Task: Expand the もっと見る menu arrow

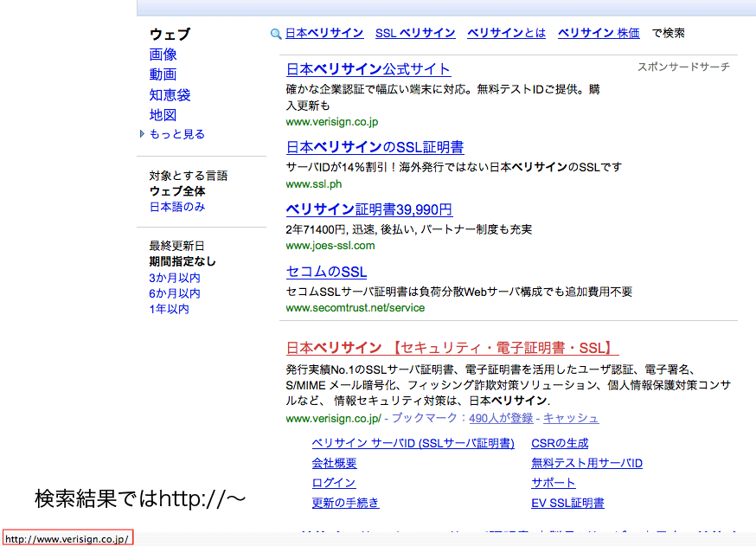Action: 143,134
